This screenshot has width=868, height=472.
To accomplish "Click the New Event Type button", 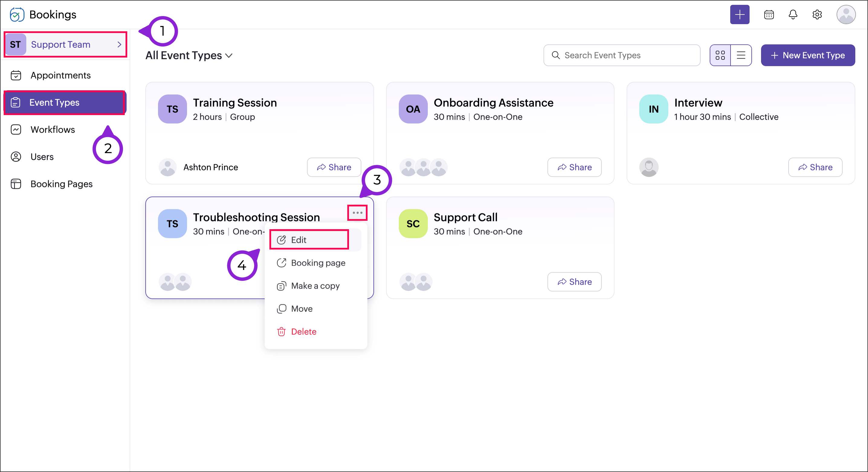I will (808, 55).
